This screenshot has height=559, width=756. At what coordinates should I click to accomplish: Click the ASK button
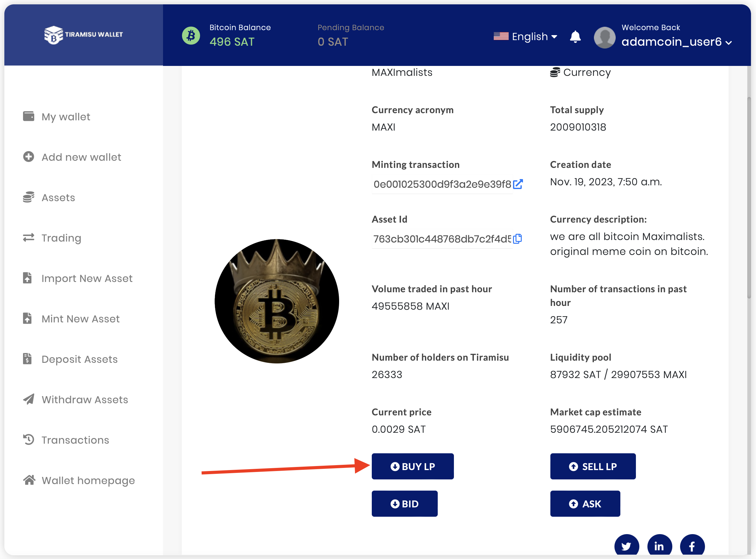[585, 504]
